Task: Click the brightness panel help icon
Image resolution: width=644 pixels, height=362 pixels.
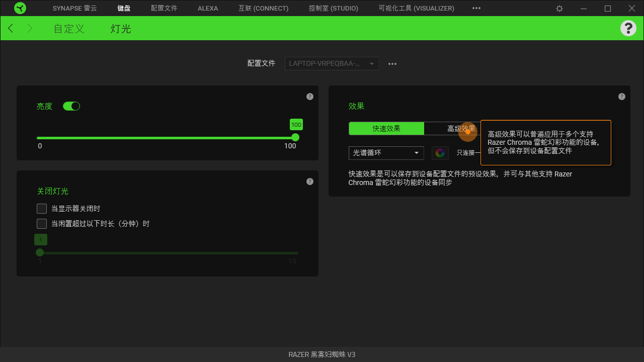Action: (x=310, y=97)
